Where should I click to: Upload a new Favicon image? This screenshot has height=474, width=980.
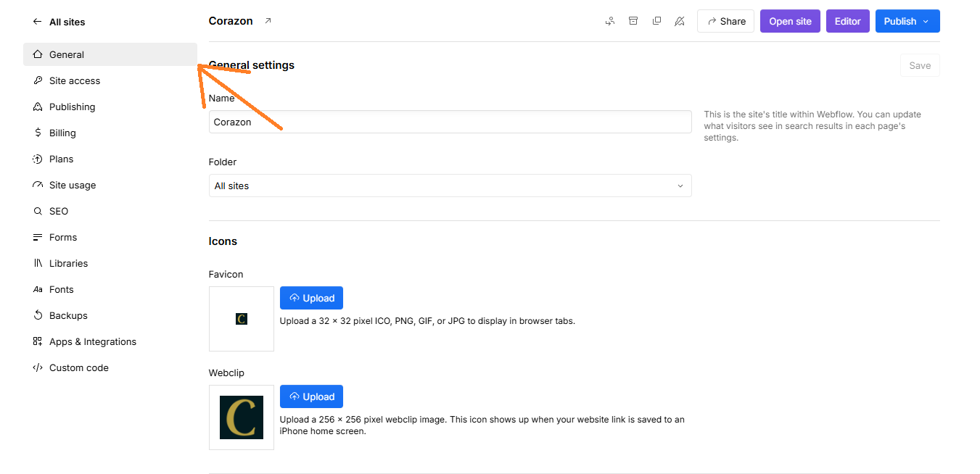(x=311, y=297)
